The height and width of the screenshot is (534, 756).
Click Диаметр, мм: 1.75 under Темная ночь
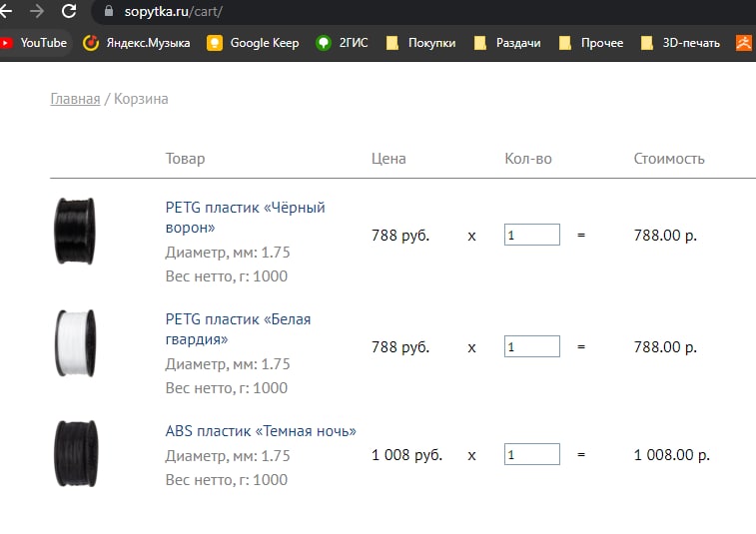228,456
